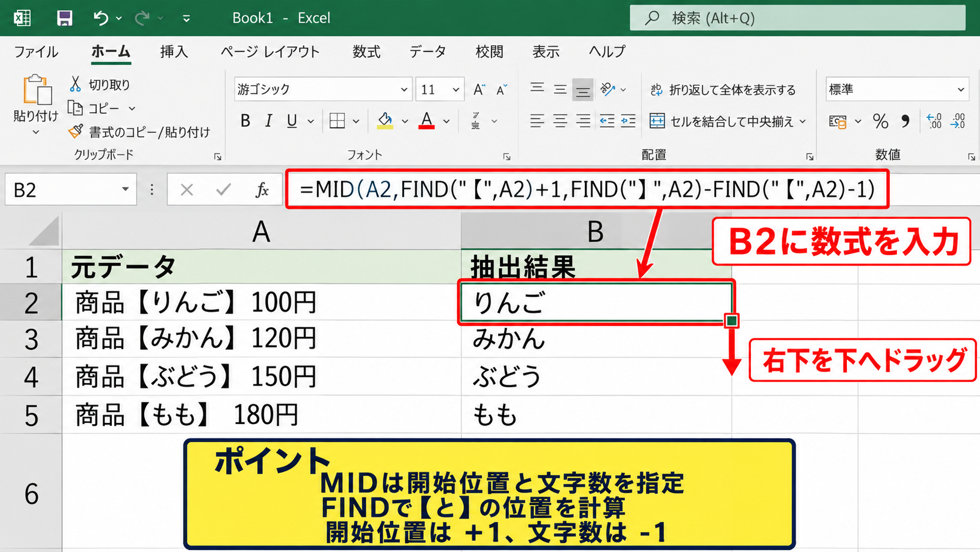This screenshot has width=980, height=552.
Task: Expand the underline style arrow
Action: 311,121
